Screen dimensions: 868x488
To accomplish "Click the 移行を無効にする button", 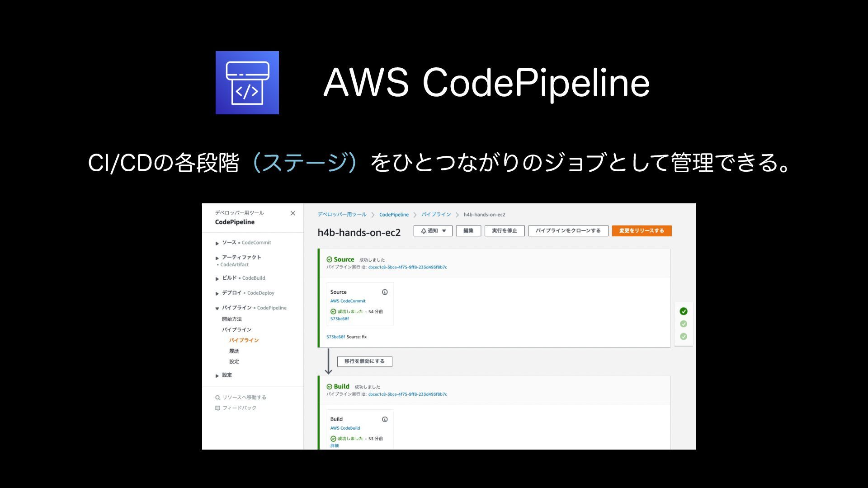I will click(x=364, y=361).
